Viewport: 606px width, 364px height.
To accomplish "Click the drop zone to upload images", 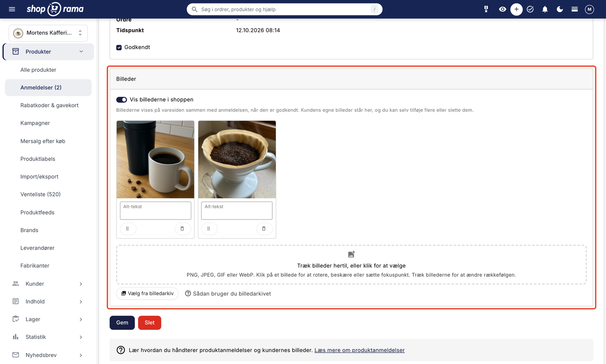I will [x=351, y=264].
